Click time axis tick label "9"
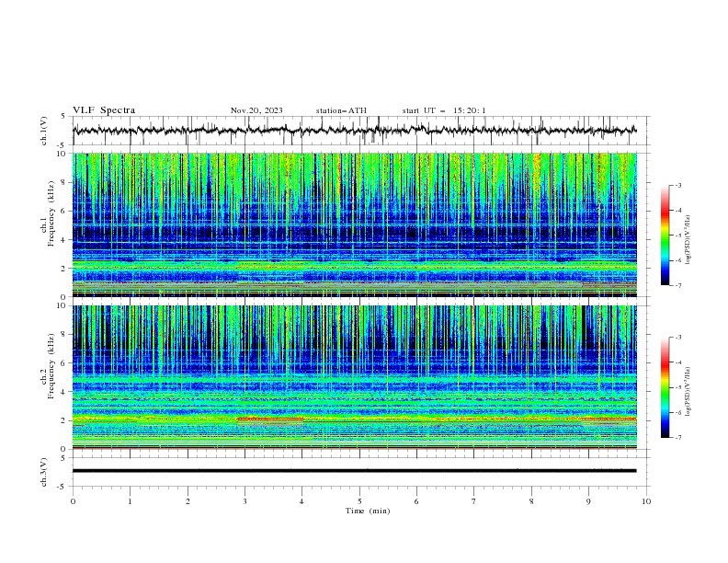728x563 pixels. point(588,501)
